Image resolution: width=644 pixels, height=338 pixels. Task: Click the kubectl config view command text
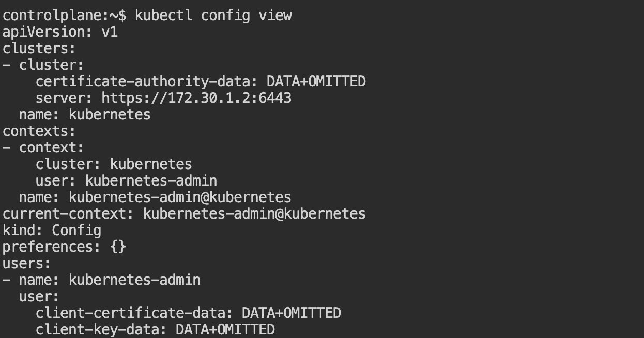coord(213,16)
